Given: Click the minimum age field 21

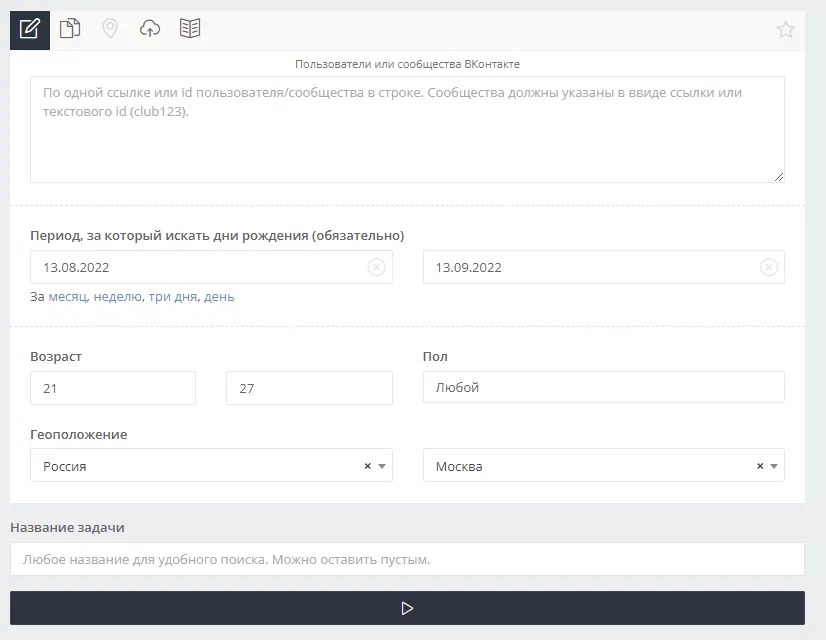Looking at the screenshot, I should click(x=112, y=388).
